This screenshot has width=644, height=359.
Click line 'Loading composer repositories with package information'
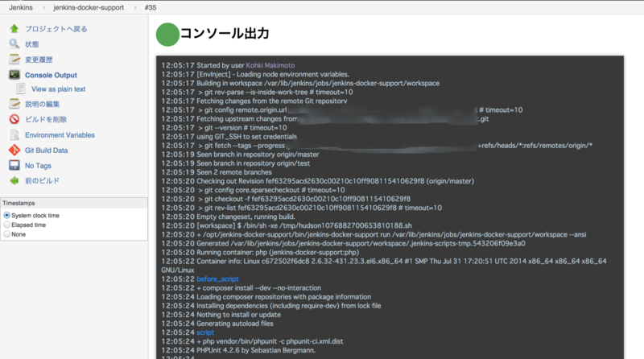(284, 296)
